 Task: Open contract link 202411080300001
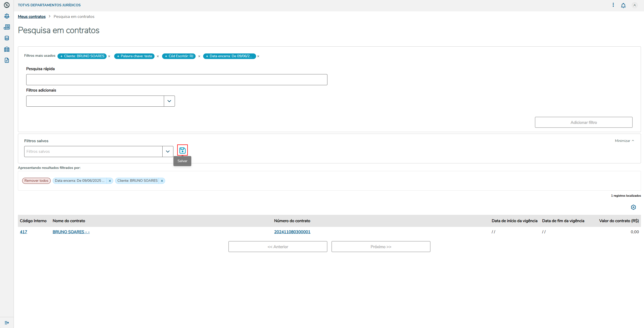click(x=292, y=232)
